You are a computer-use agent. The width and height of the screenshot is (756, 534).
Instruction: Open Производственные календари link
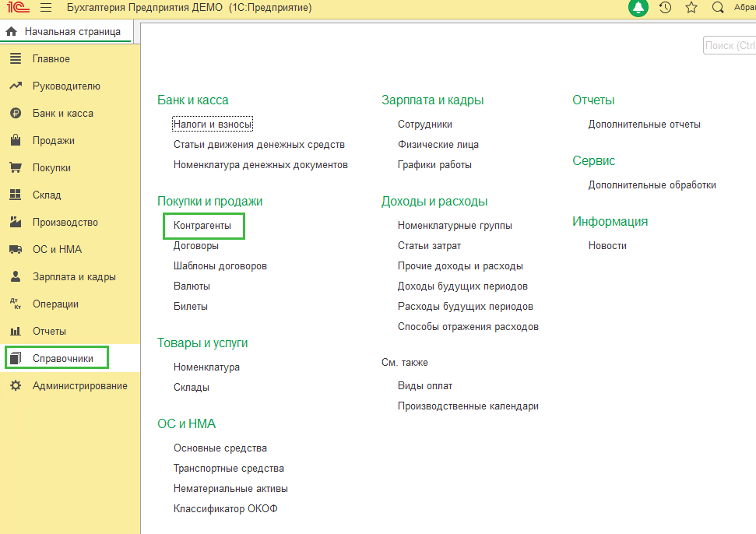(x=468, y=406)
